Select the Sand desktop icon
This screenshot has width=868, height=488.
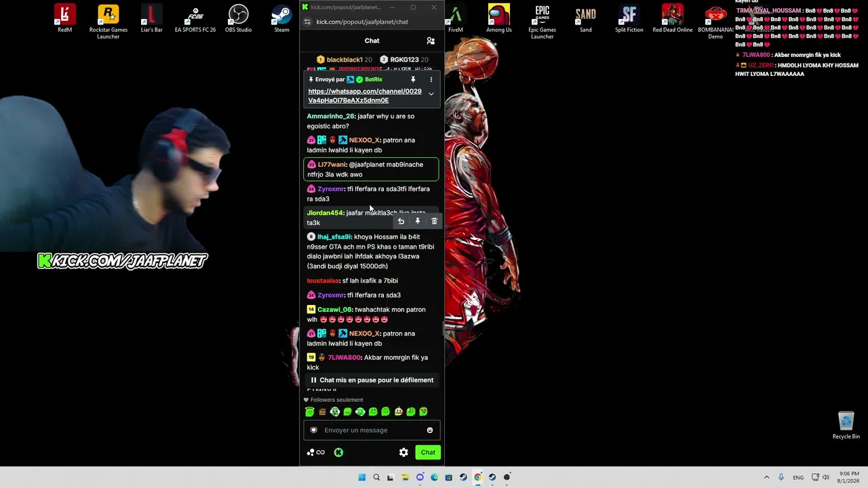click(585, 18)
